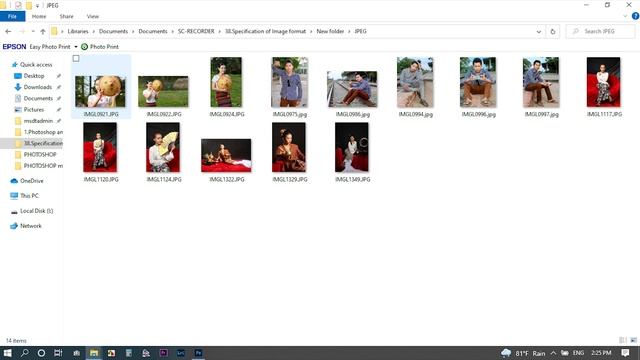Image resolution: width=640 pixels, height=360 pixels.
Task: Open Network in navigation pane
Action: (31, 226)
